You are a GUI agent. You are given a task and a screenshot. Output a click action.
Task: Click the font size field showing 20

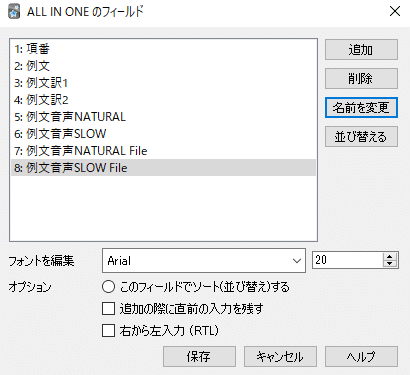[347, 260]
